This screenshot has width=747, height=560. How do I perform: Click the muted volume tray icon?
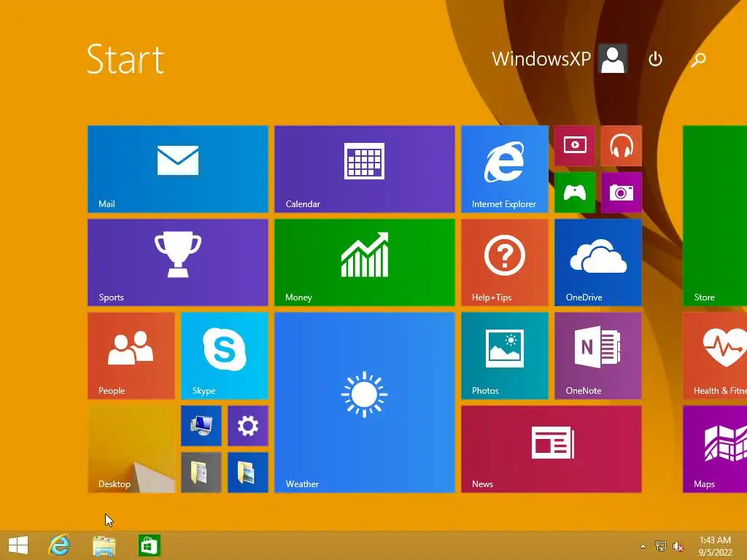[678, 546]
